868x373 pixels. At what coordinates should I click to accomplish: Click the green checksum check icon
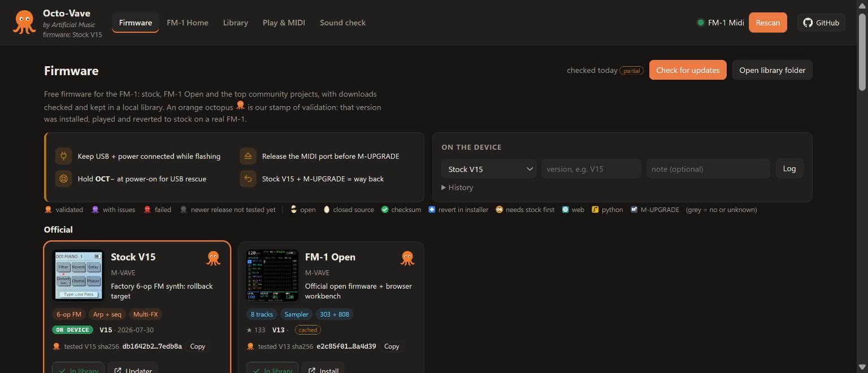385,210
